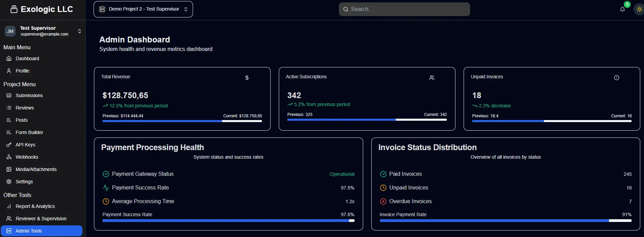Click into the Search input field
Viewport: 644px width, 237px height.
tap(404, 9)
